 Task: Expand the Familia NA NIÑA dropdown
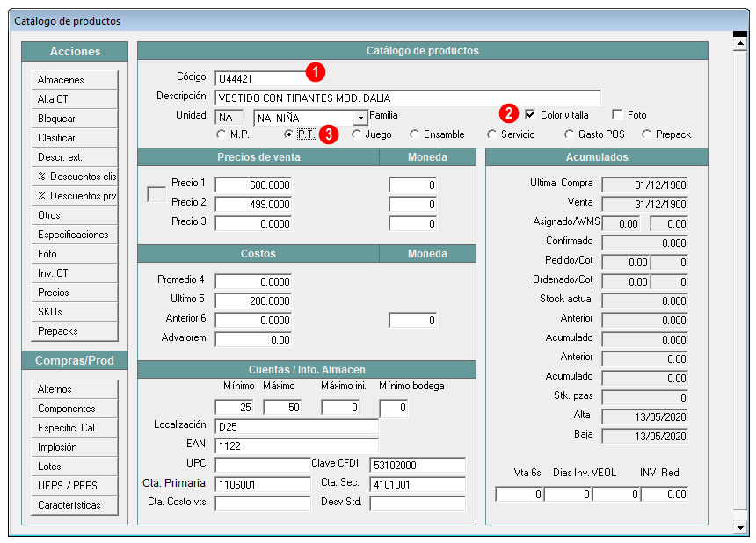click(360, 118)
